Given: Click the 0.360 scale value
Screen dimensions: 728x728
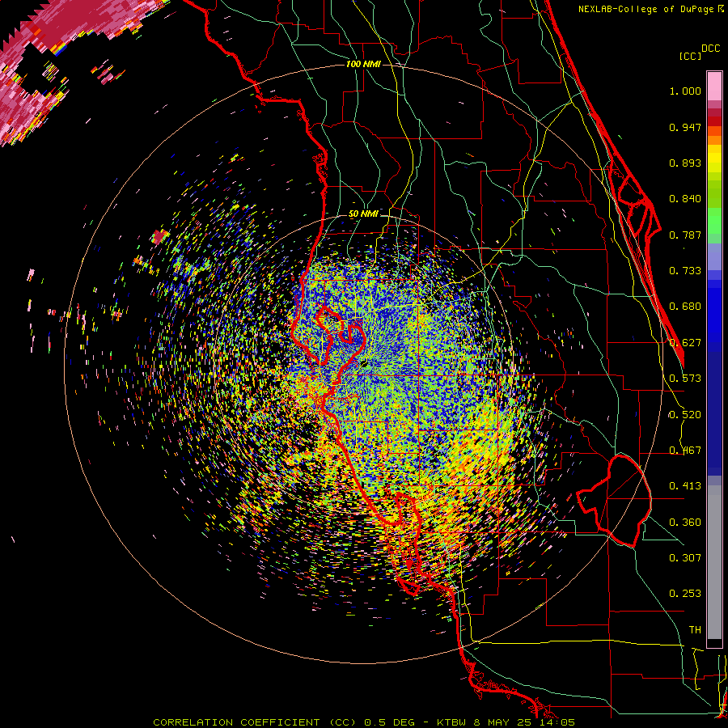Looking at the screenshot, I should (x=685, y=523).
